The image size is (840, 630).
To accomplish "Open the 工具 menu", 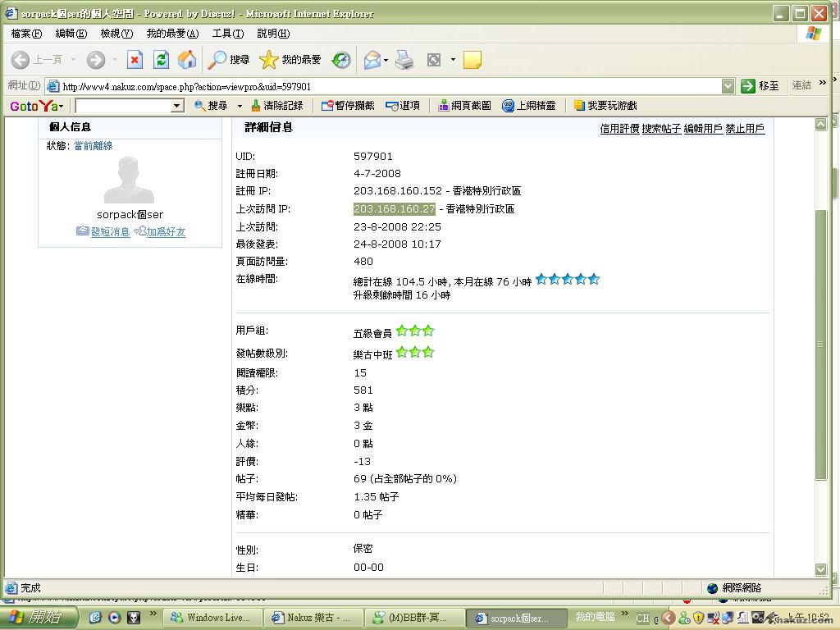I will point(227,34).
